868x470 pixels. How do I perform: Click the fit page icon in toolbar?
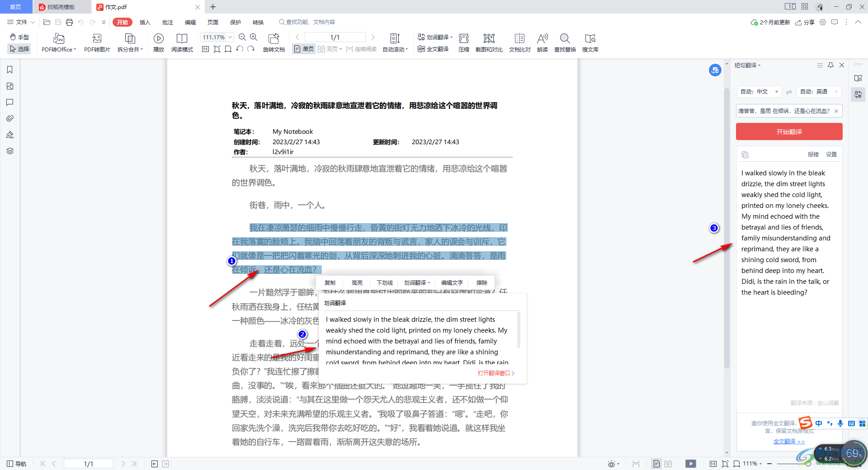[217, 49]
